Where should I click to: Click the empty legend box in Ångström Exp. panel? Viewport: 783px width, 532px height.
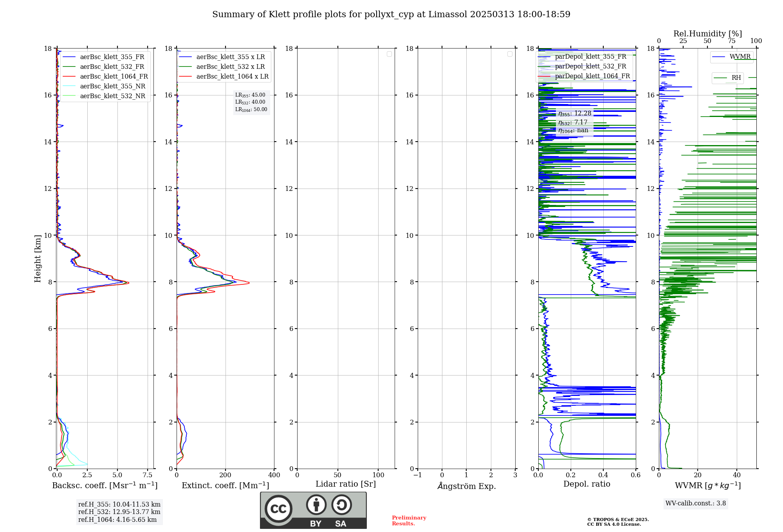click(x=510, y=54)
